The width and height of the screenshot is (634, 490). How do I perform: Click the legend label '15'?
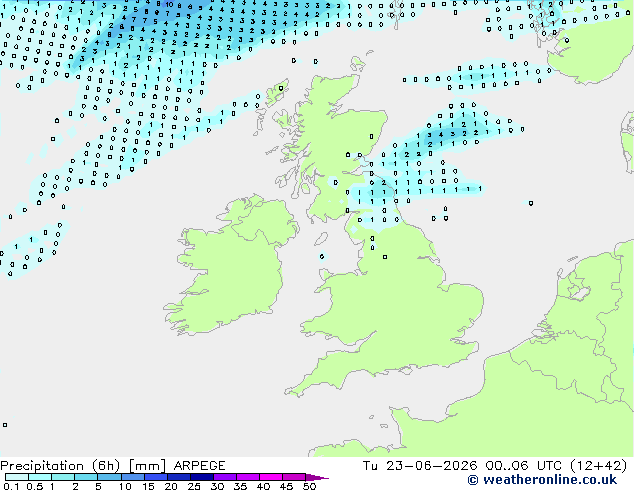[x=148, y=486]
